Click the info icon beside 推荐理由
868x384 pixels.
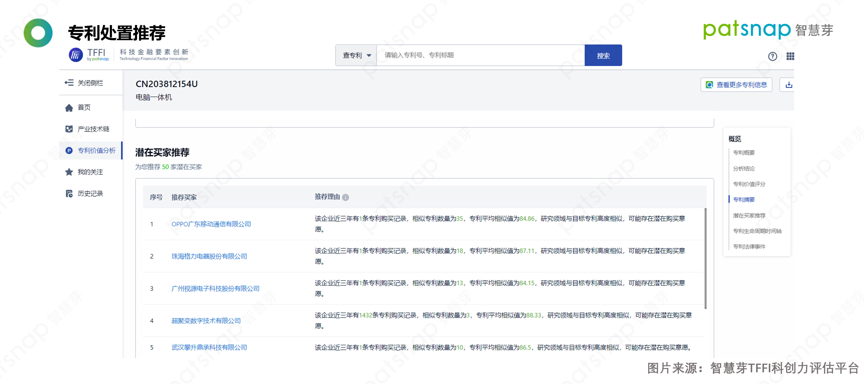tap(345, 198)
